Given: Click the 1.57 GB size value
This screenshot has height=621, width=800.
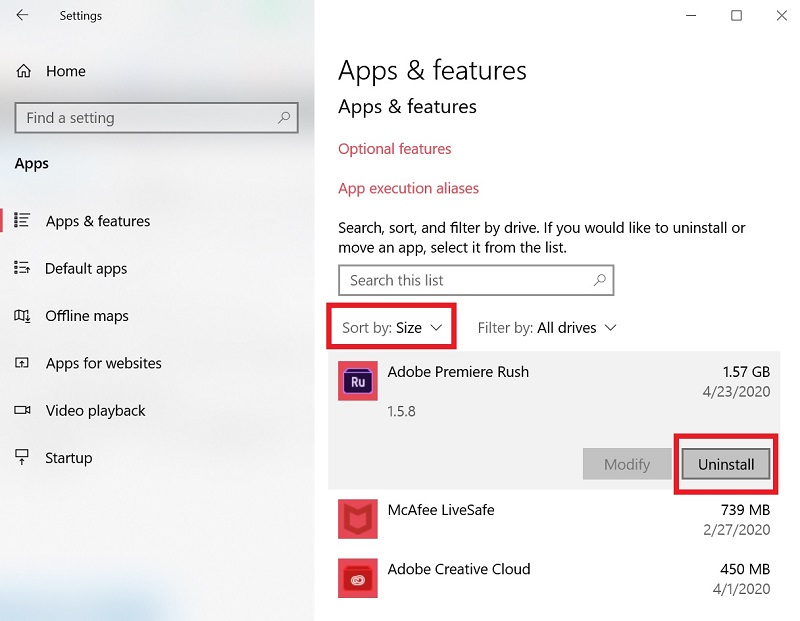Looking at the screenshot, I should [746, 372].
